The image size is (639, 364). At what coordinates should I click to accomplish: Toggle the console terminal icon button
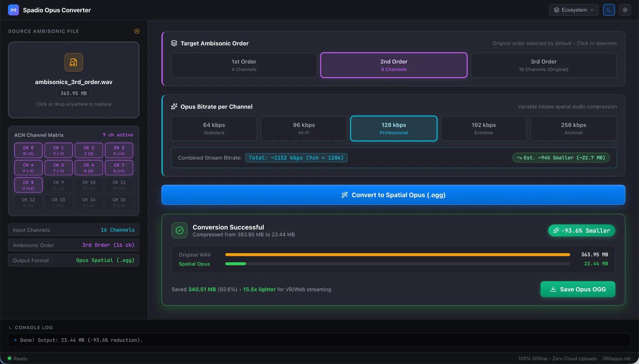(609, 10)
